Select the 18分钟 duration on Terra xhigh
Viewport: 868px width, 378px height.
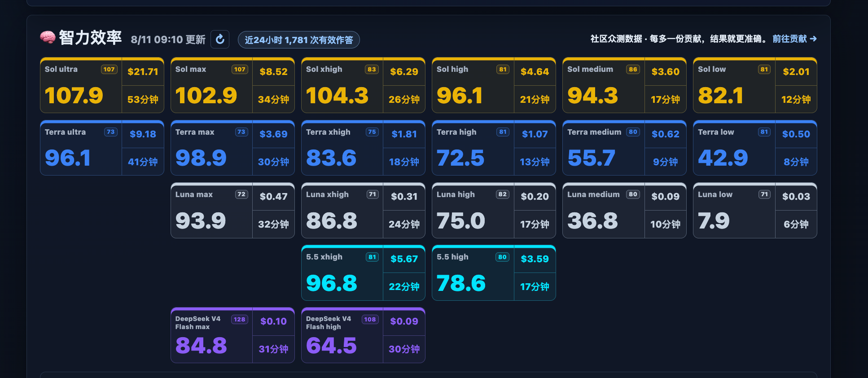404,162
